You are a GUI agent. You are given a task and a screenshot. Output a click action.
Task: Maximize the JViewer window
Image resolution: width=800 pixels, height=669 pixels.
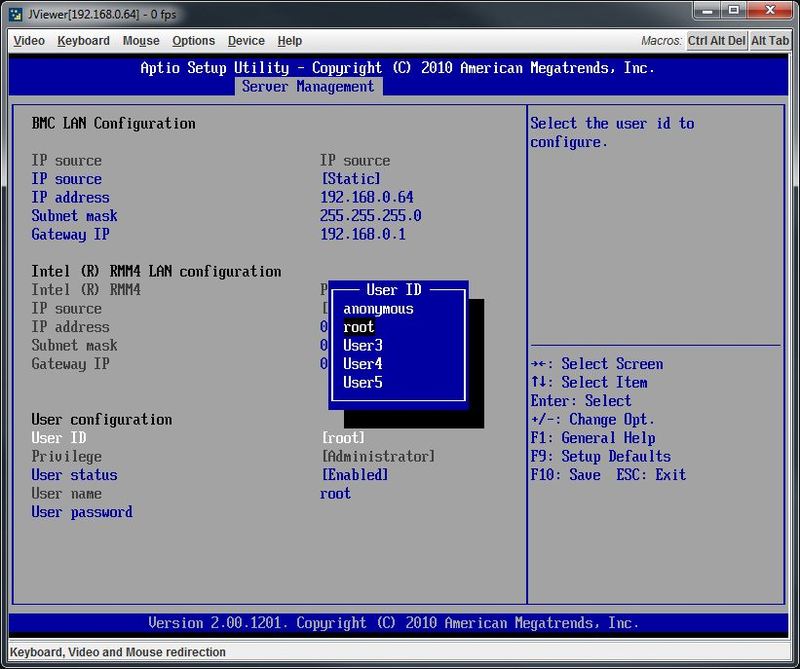click(734, 10)
